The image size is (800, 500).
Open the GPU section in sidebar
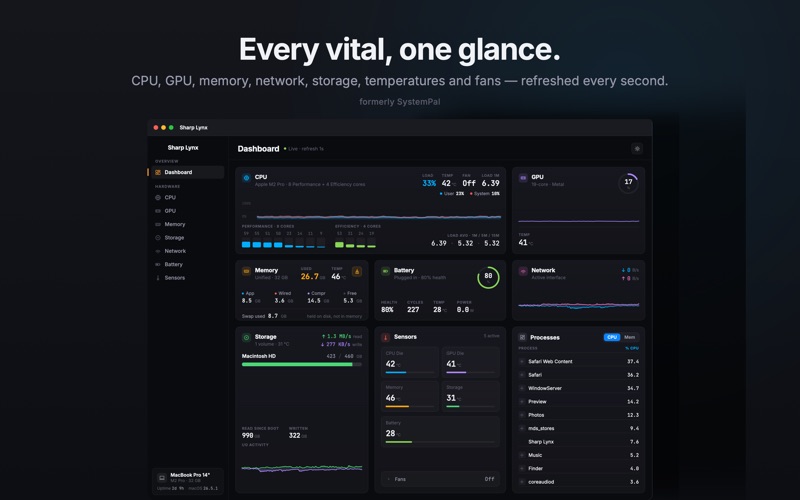pyautogui.click(x=188, y=211)
